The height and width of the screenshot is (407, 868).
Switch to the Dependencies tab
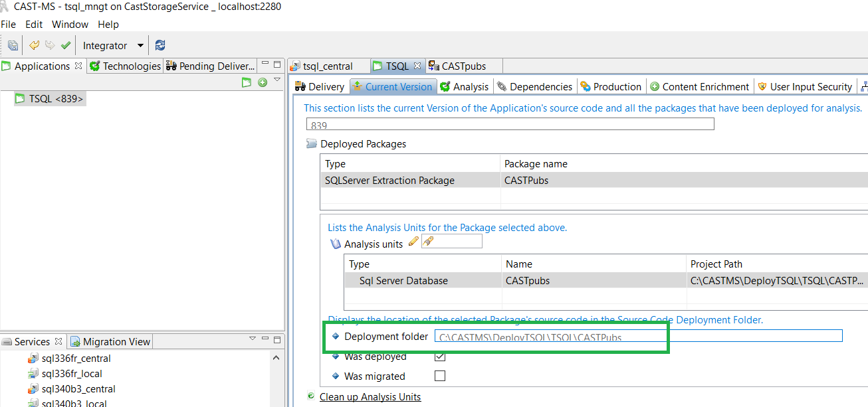pos(534,87)
